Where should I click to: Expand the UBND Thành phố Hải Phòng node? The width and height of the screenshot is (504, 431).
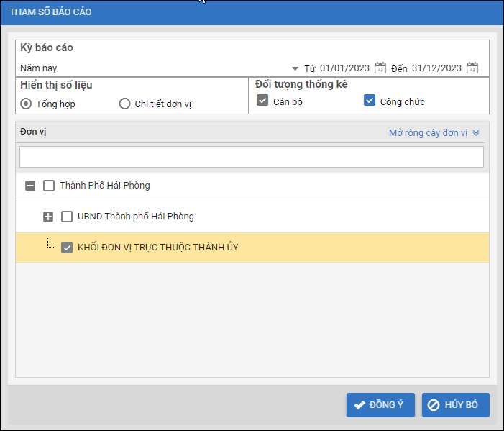48,217
